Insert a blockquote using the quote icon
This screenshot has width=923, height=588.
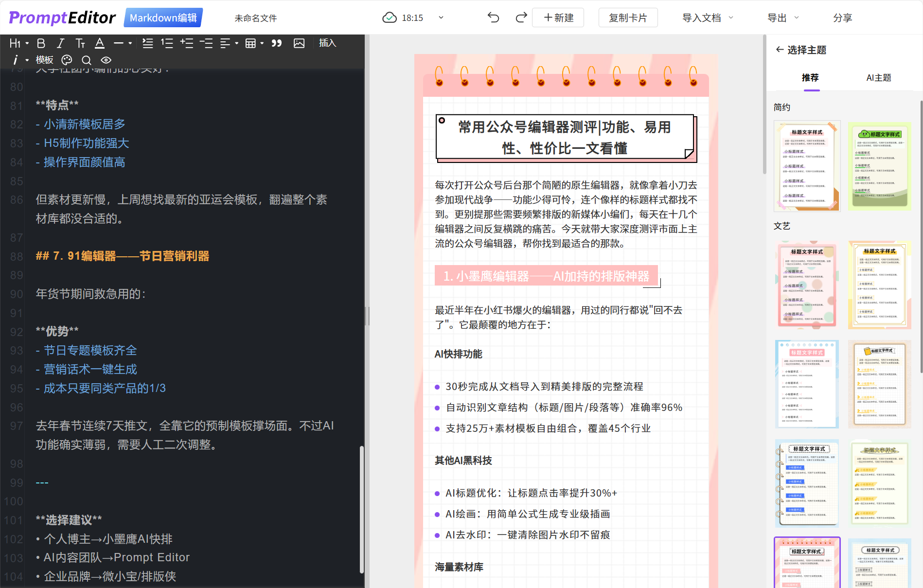(x=277, y=43)
